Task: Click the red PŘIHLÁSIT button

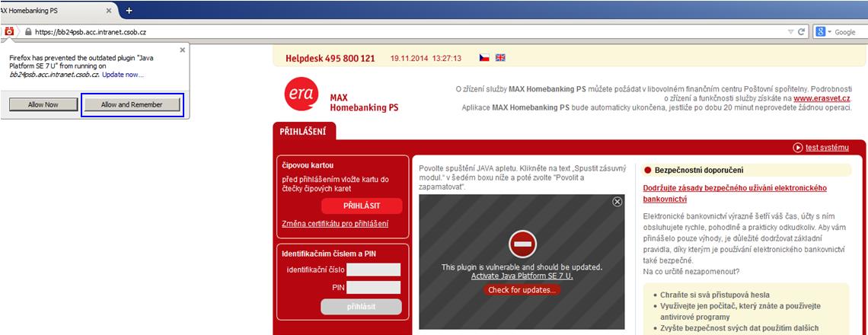Action: pyautogui.click(x=362, y=206)
